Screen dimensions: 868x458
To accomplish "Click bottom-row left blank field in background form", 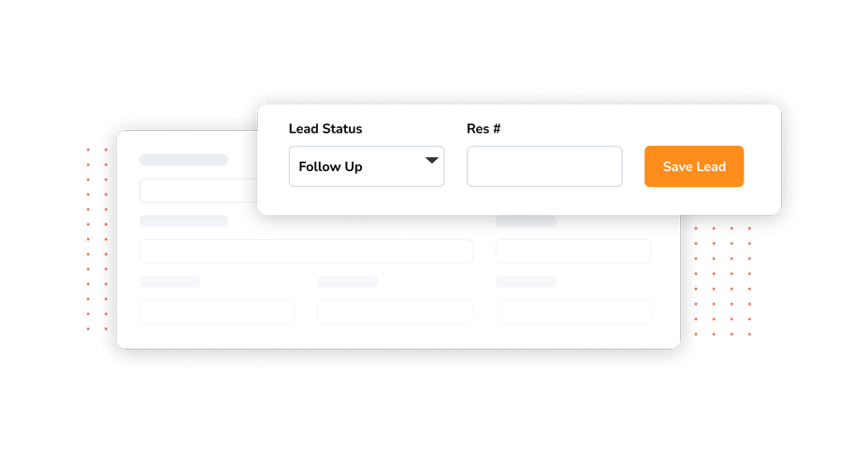I will [217, 312].
